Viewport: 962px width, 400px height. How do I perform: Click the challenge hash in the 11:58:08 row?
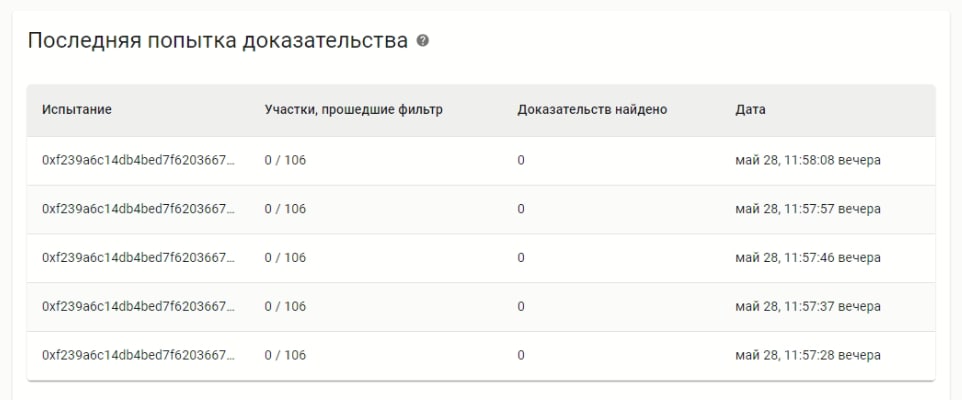coord(138,160)
